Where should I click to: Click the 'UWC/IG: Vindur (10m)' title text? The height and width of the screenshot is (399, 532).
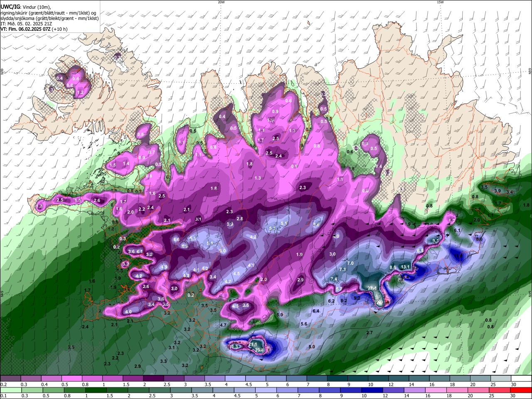[25, 7]
